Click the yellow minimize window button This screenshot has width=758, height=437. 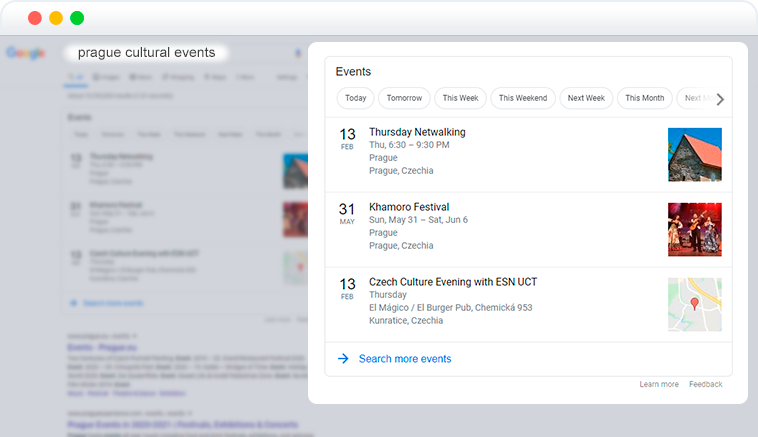pyautogui.click(x=56, y=18)
